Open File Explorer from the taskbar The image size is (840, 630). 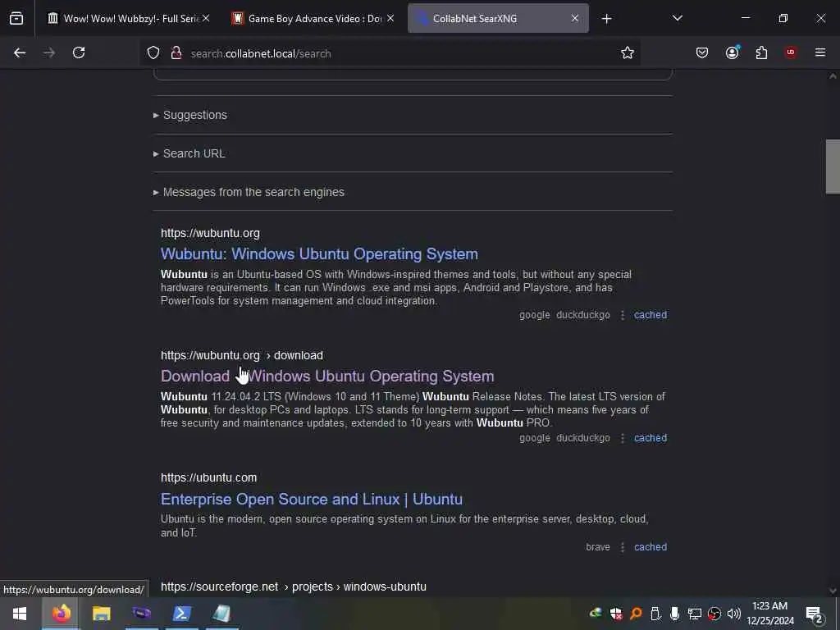101,614
